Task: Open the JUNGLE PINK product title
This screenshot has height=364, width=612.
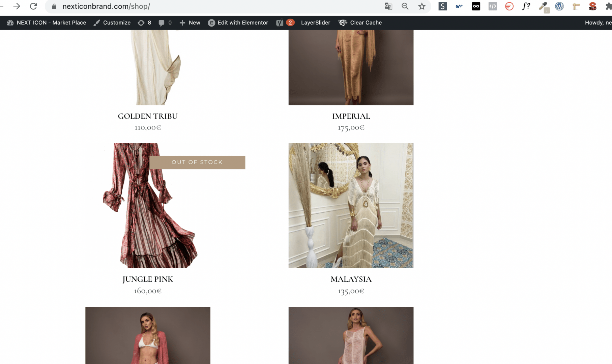Action: pyautogui.click(x=148, y=279)
